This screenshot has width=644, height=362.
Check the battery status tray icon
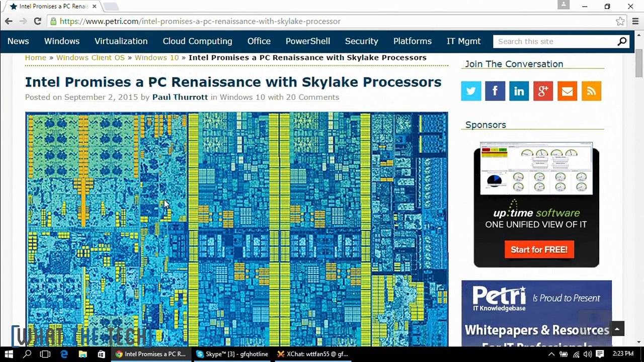click(x=564, y=354)
